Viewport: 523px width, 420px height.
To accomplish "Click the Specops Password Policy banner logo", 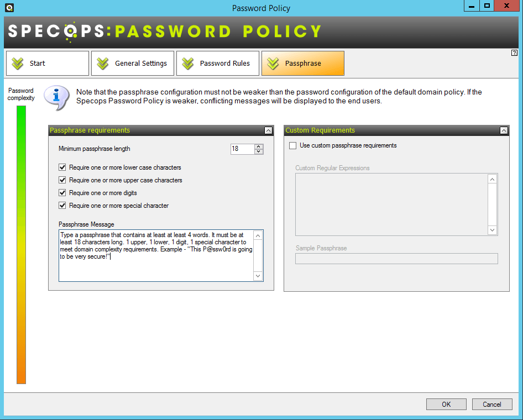I will [x=165, y=32].
